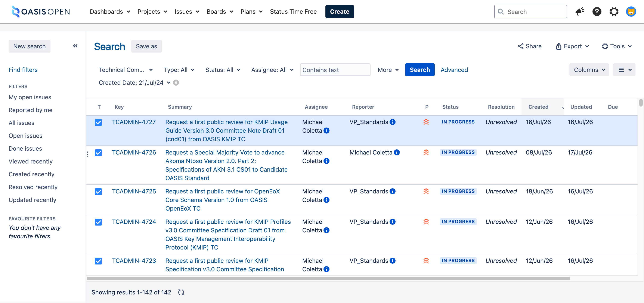Open the Dashboards menu
Image resolution: width=644 pixels, height=303 pixels.
tap(110, 12)
